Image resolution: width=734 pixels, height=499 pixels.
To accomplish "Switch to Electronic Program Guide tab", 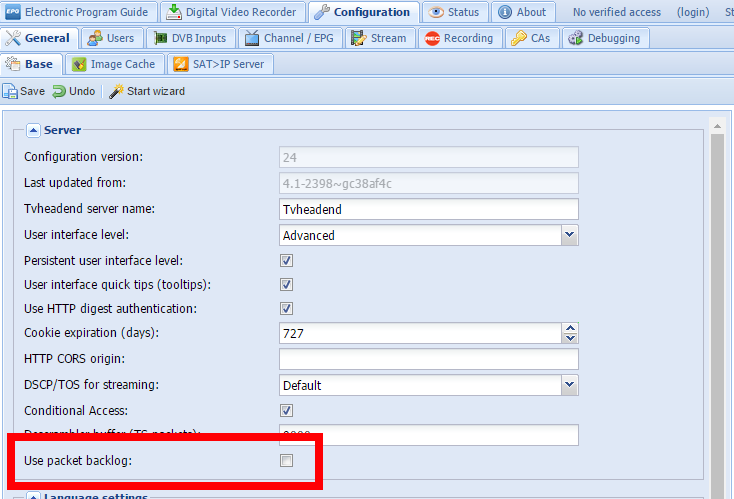I will coord(13,12).
